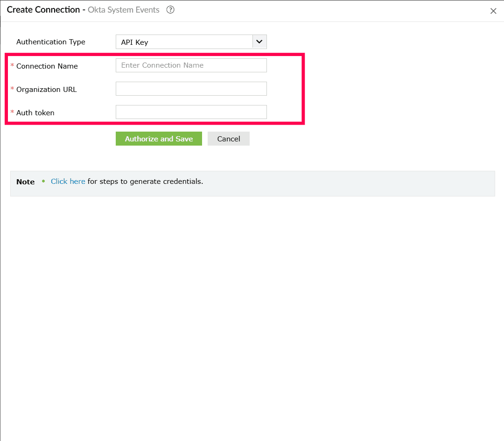
Task: Click the Cancel button
Action: click(229, 139)
